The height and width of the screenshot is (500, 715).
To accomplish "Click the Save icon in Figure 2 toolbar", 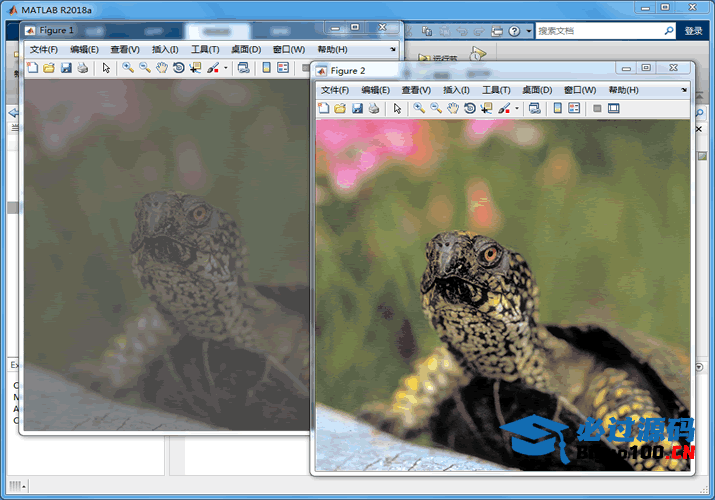I will 357,108.
